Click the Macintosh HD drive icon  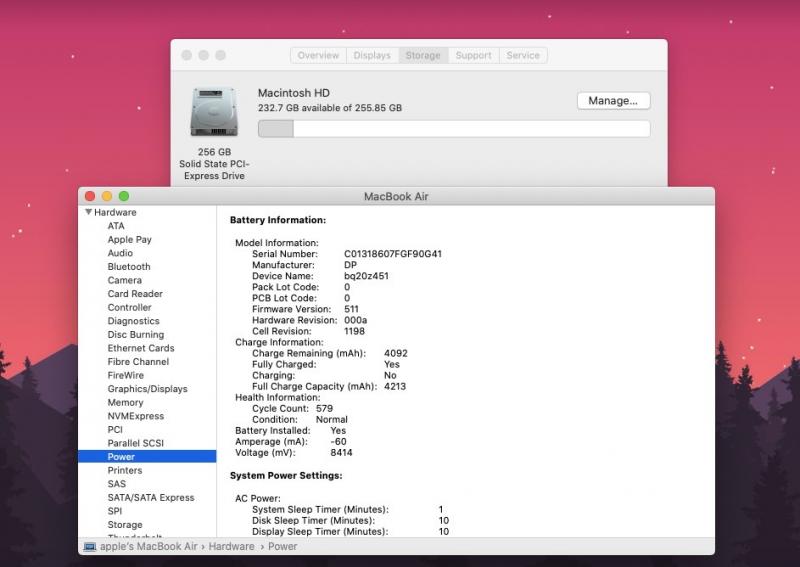click(214, 112)
